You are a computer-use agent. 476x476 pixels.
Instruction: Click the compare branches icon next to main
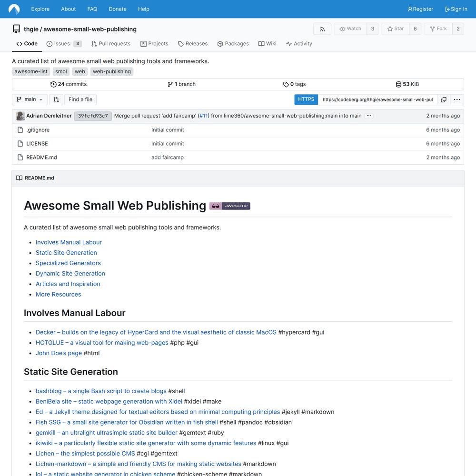tap(56, 99)
